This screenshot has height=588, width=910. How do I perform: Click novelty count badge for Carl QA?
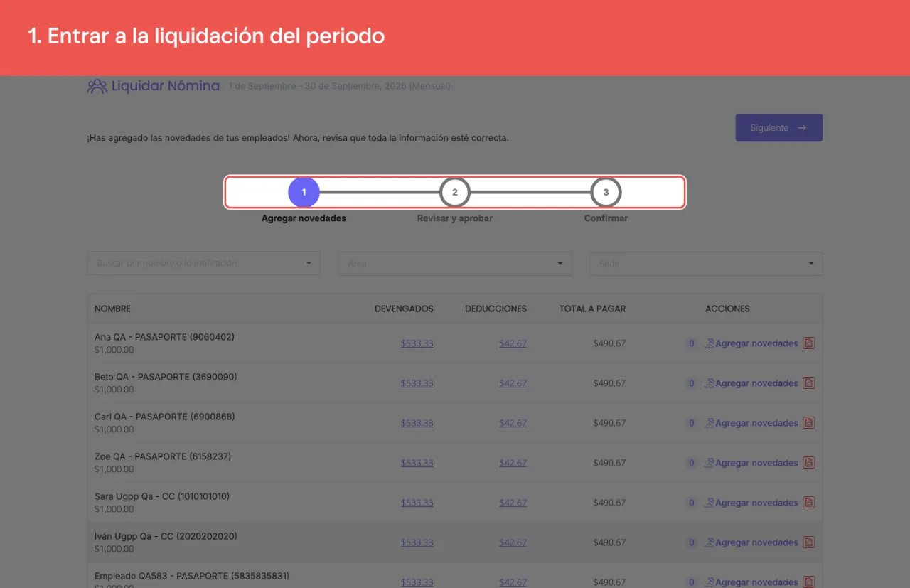click(x=691, y=423)
